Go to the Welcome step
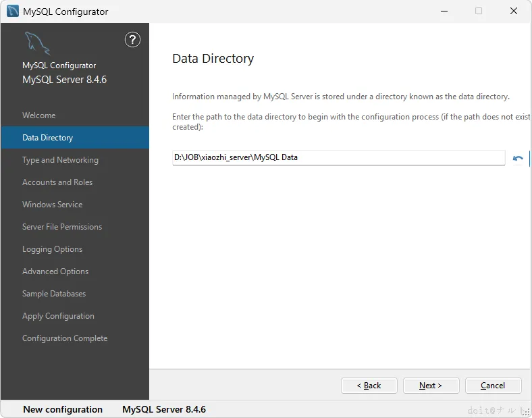532x418 pixels. pyautogui.click(x=39, y=115)
